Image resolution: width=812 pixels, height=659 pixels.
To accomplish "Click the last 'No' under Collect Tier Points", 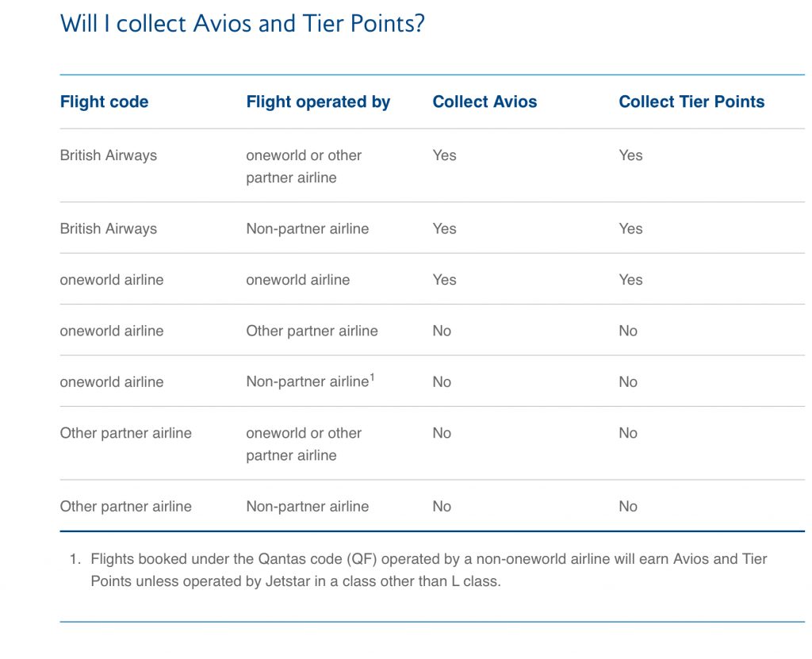I will (628, 506).
